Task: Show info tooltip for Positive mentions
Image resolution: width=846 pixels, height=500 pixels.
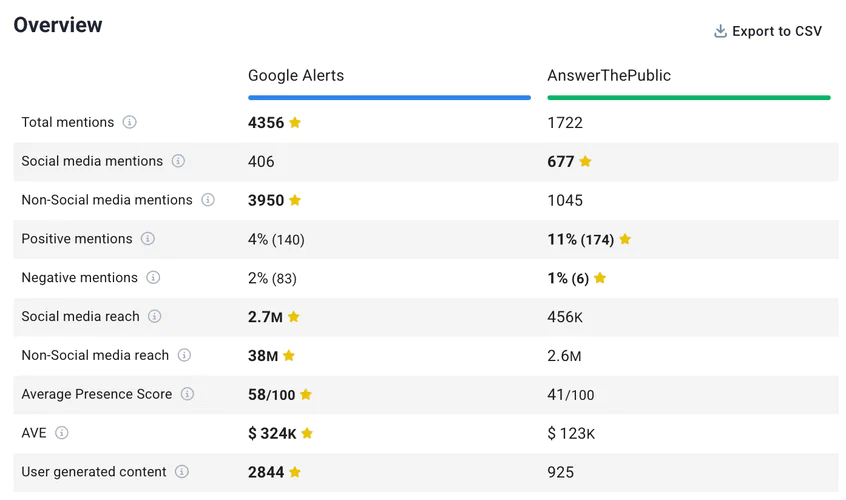Action: pyautogui.click(x=148, y=238)
